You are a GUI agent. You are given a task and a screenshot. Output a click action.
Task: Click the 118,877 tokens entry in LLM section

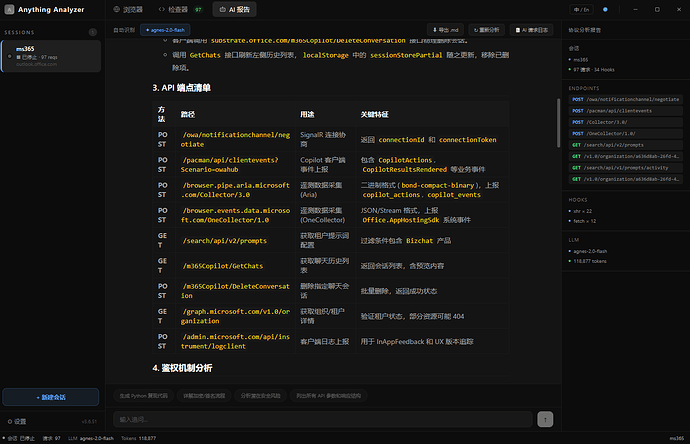pyautogui.click(x=589, y=261)
